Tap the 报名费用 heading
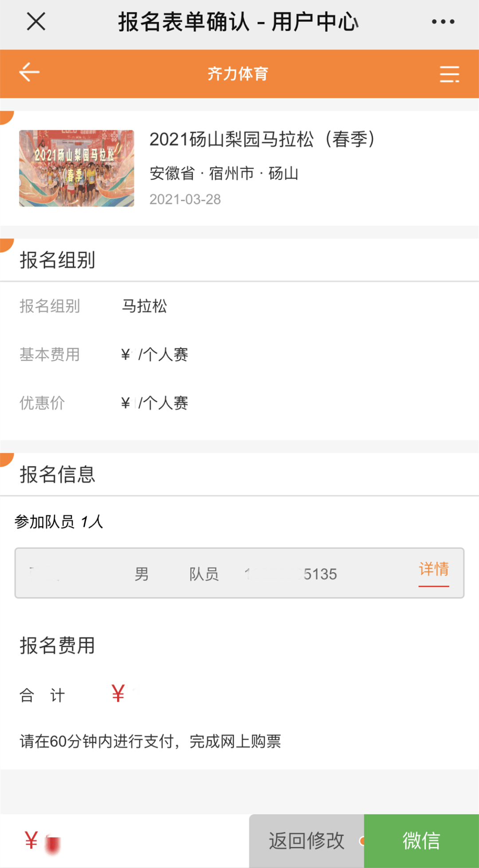The height and width of the screenshot is (868, 479). (57, 645)
